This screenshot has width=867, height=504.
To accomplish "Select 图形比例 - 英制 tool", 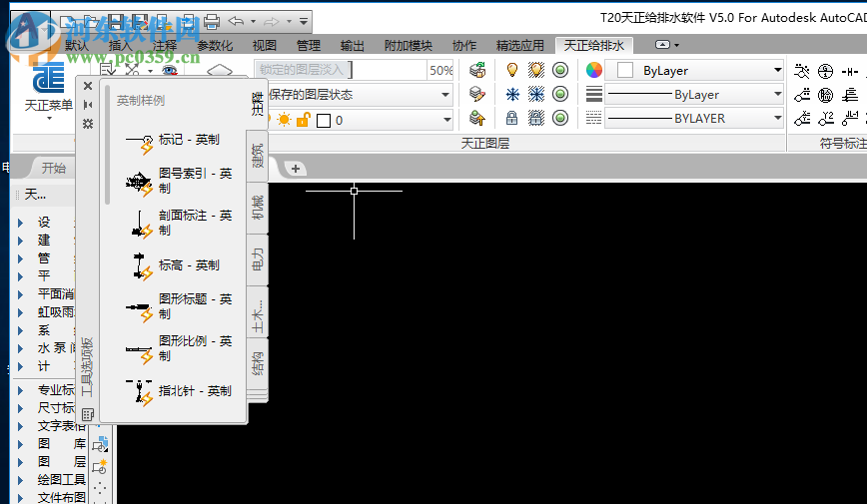I will [179, 348].
